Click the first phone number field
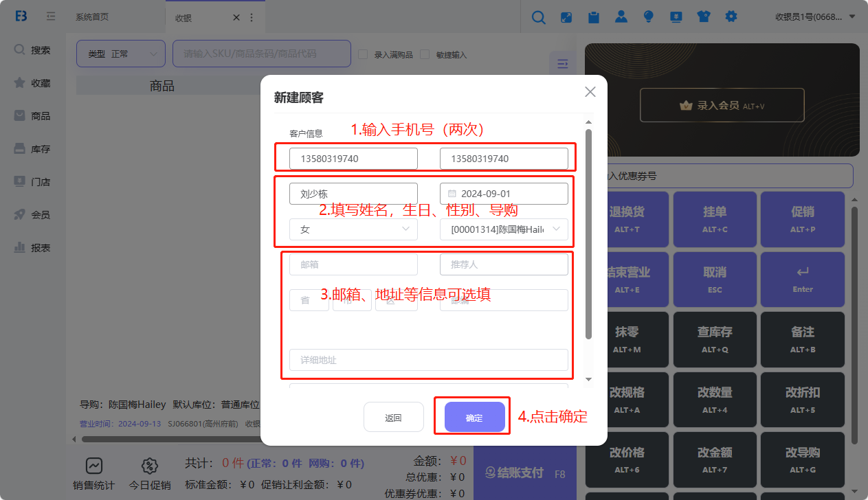 [353, 159]
